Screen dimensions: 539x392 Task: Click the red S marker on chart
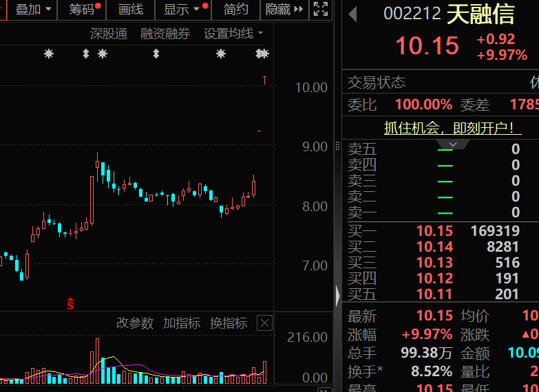(70, 303)
